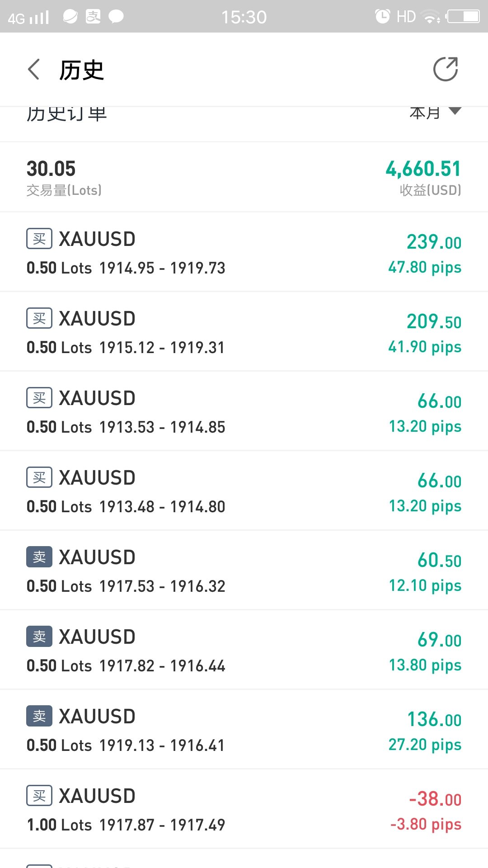Tap the sell badge on the 136.00 order
Image resolution: width=488 pixels, height=868 pixels.
39,716
